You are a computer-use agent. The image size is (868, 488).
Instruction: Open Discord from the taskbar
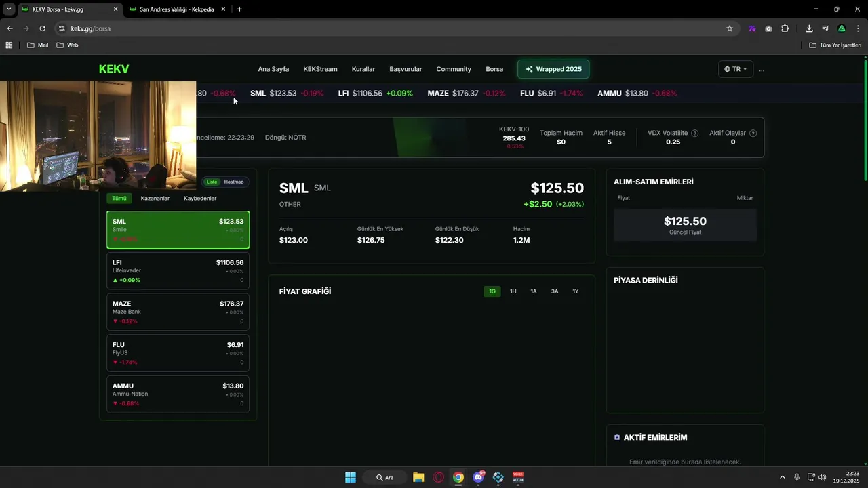click(x=479, y=477)
